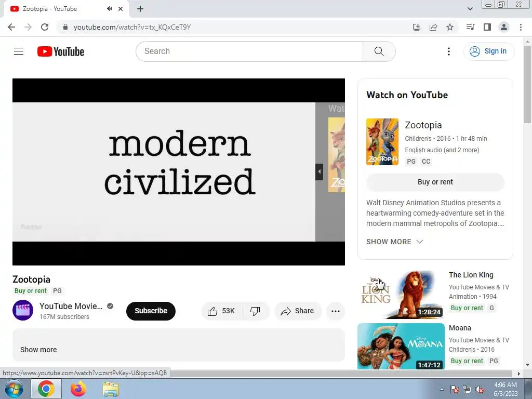Viewport: 532px width, 399px height.
Task: Mute tab using the tab speaker icon
Action: 109,9
